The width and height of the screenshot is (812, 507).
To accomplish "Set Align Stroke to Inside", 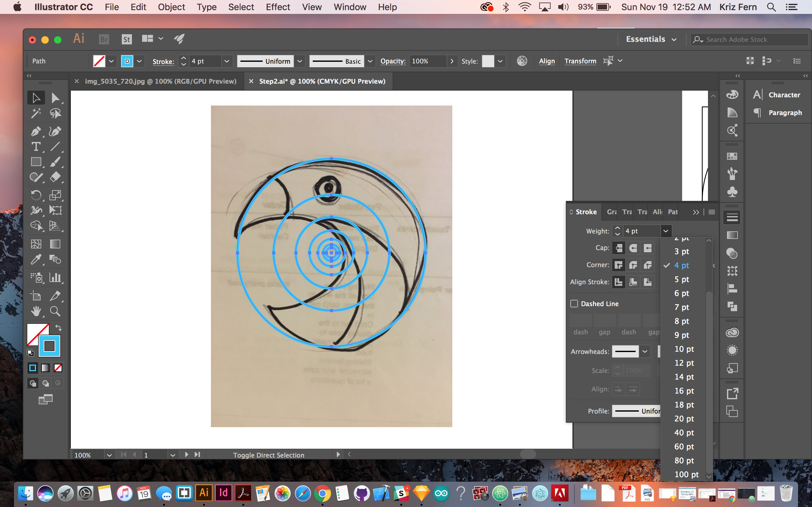I will [633, 282].
